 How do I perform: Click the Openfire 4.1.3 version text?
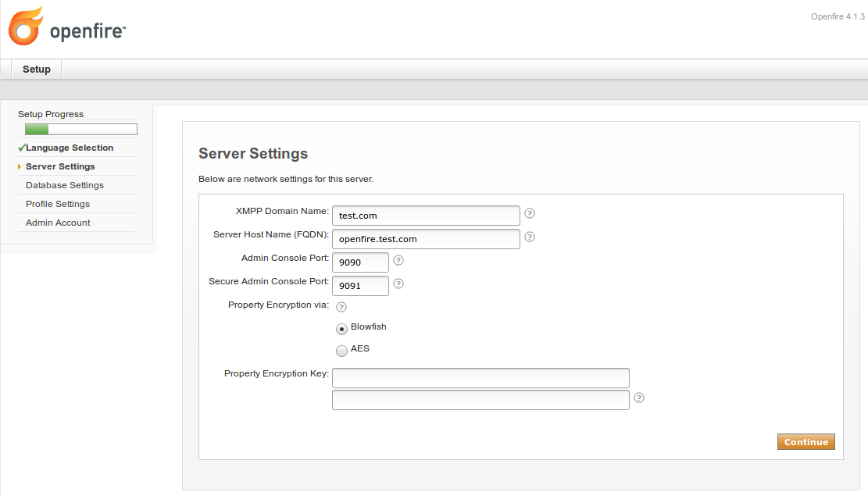[x=838, y=16]
